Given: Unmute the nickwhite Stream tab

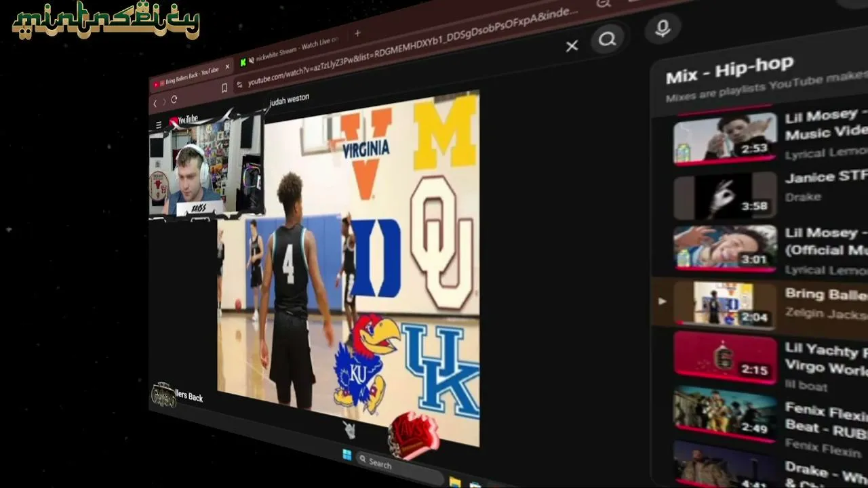Looking at the screenshot, I should pos(251,60).
